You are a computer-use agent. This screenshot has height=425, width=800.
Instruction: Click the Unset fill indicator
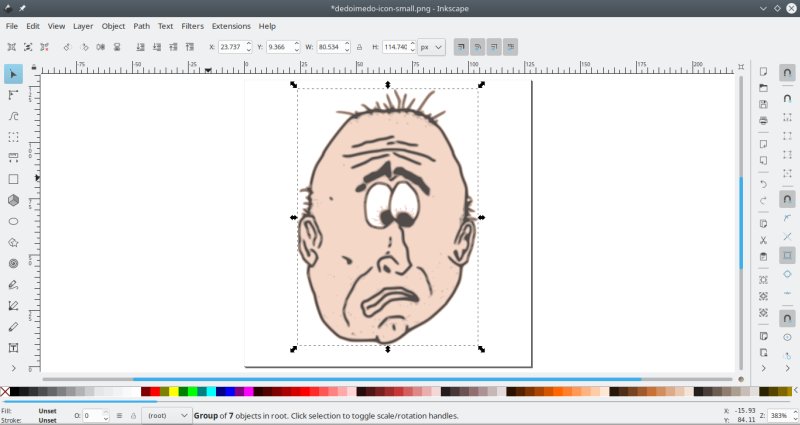[x=47, y=410]
